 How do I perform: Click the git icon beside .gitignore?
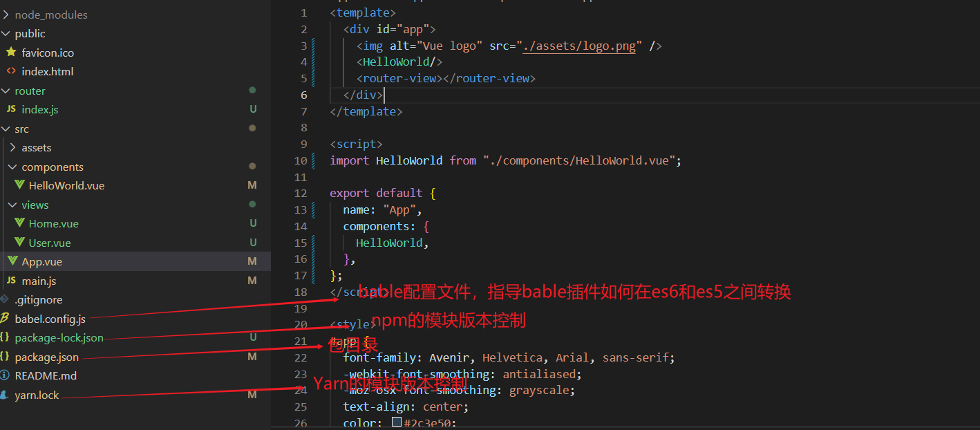5,299
